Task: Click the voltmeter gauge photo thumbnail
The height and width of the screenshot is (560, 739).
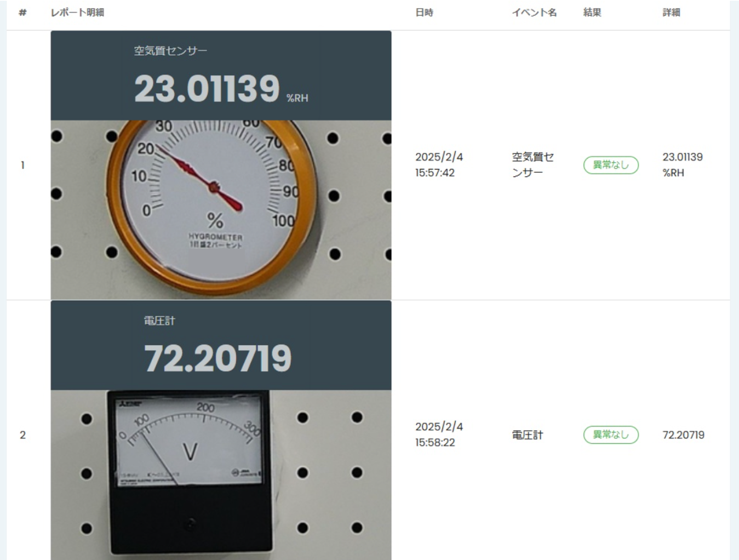Action: (221, 475)
